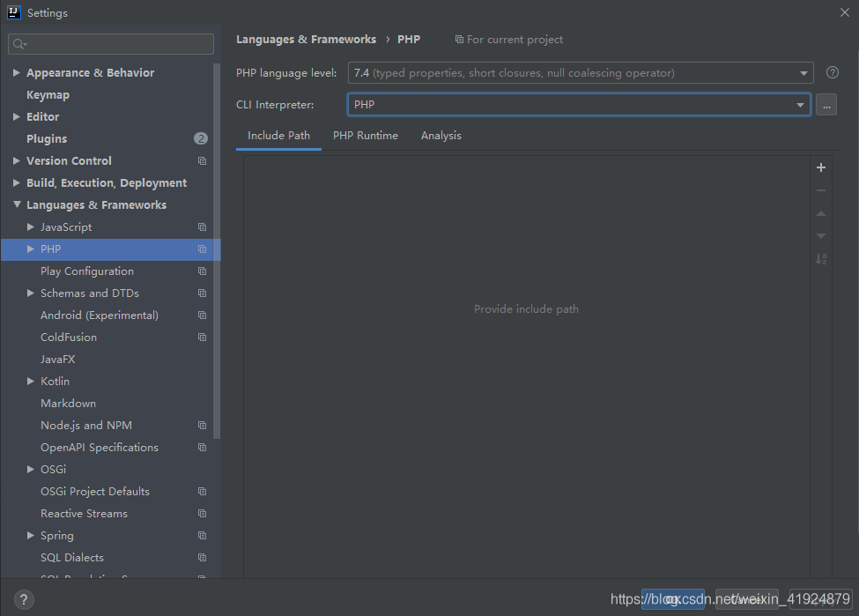Click the move path up arrow icon

click(x=820, y=213)
